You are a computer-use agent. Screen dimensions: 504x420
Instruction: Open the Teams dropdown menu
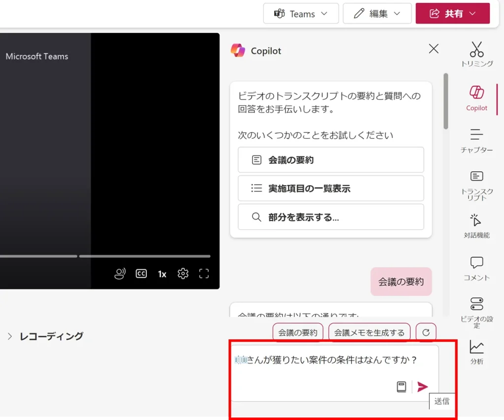click(x=301, y=14)
